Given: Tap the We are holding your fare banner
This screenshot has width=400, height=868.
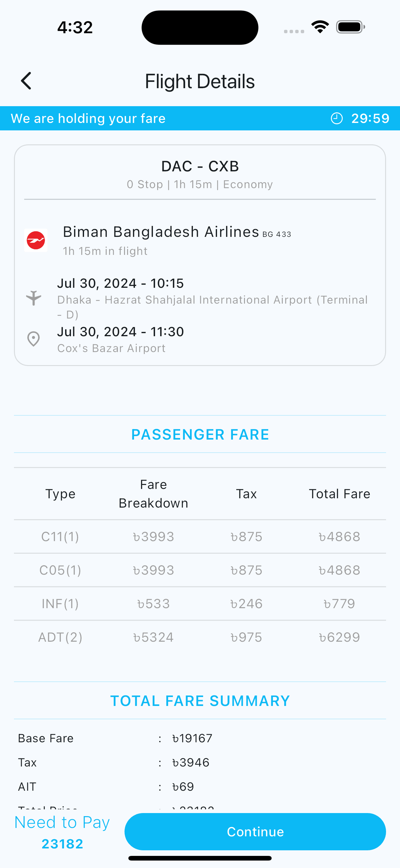Looking at the screenshot, I should point(200,118).
